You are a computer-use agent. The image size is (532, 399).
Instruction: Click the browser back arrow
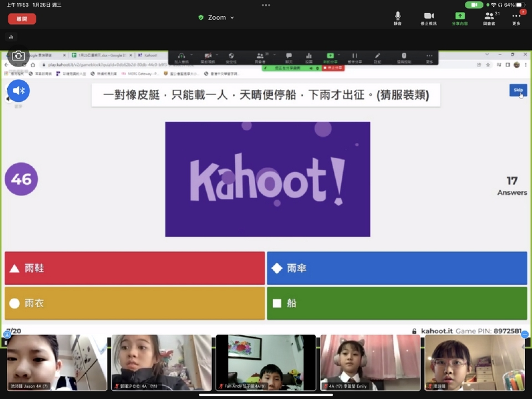(x=6, y=65)
